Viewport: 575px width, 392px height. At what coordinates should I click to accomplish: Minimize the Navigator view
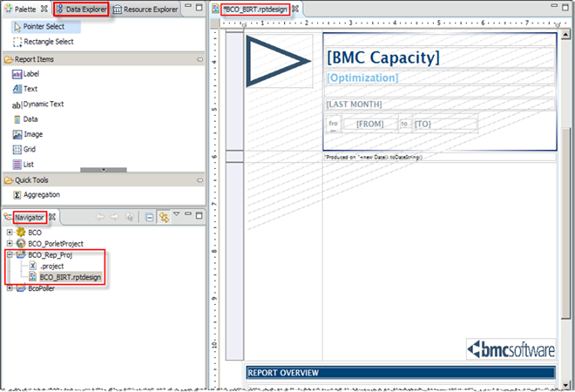[x=188, y=213]
